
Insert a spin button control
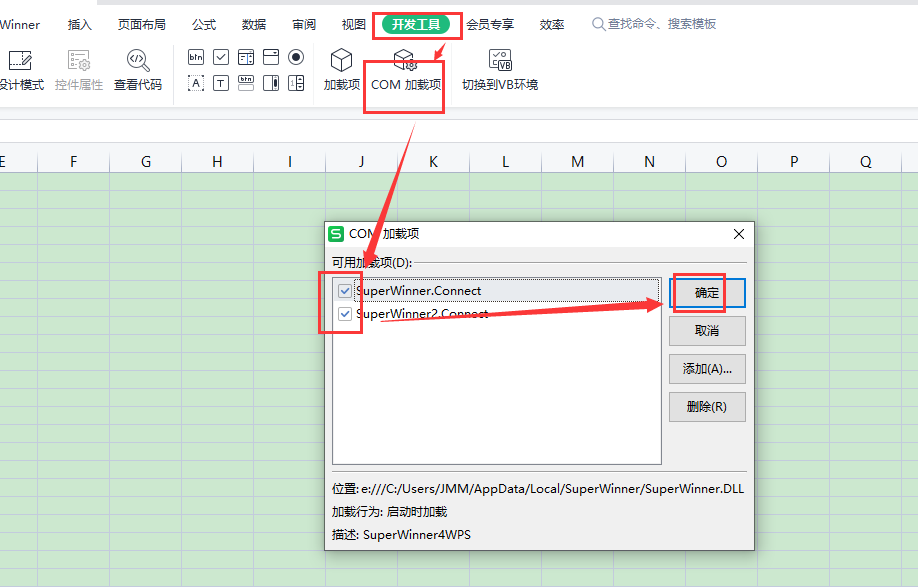coord(296,83)
